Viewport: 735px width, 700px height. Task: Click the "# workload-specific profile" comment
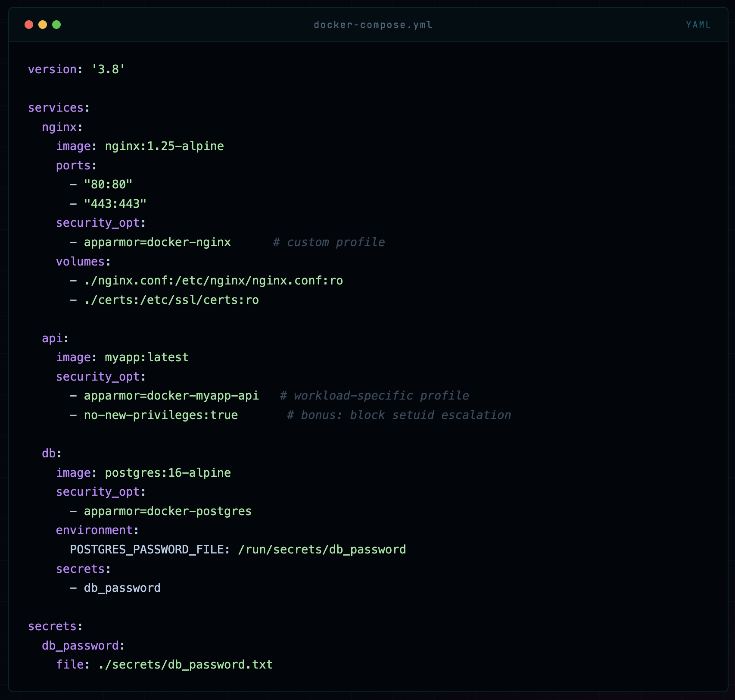click(374, 396)
